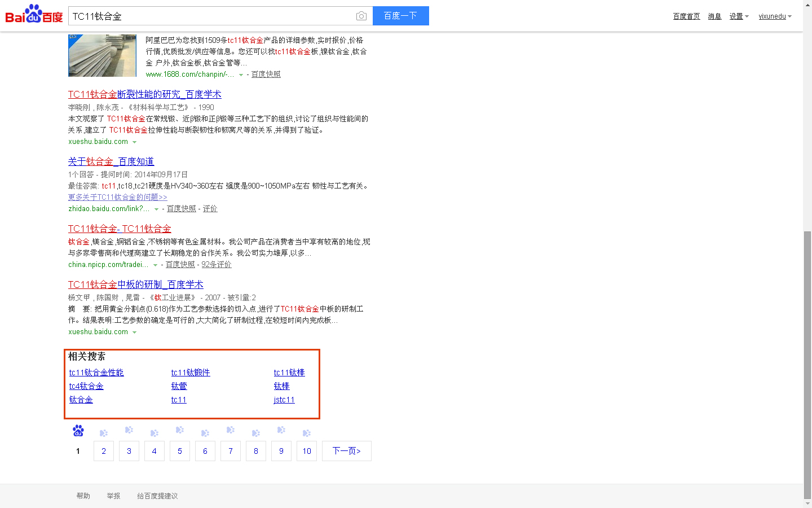Open result TC11钛合金断裂性能的研究_百度学术

[144, 94]
